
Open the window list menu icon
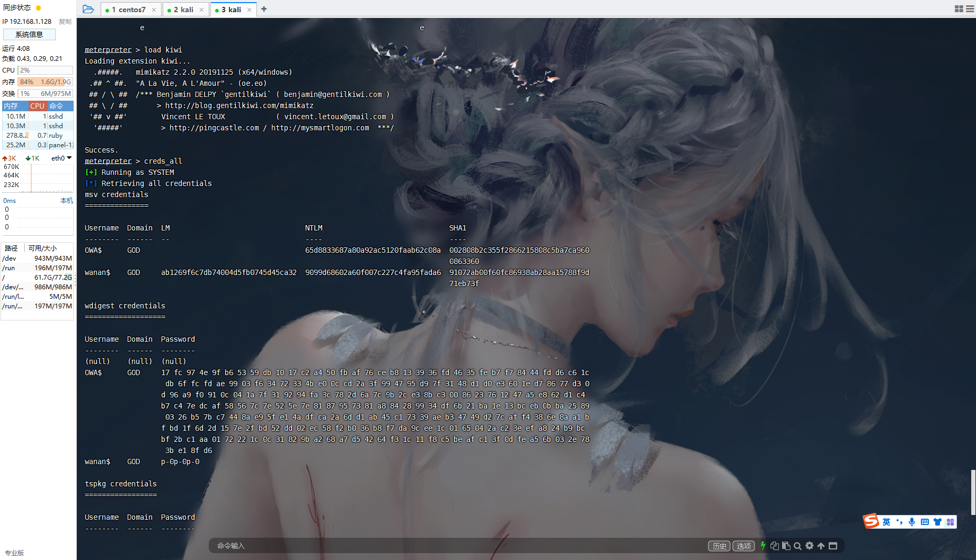coord(970,9)
